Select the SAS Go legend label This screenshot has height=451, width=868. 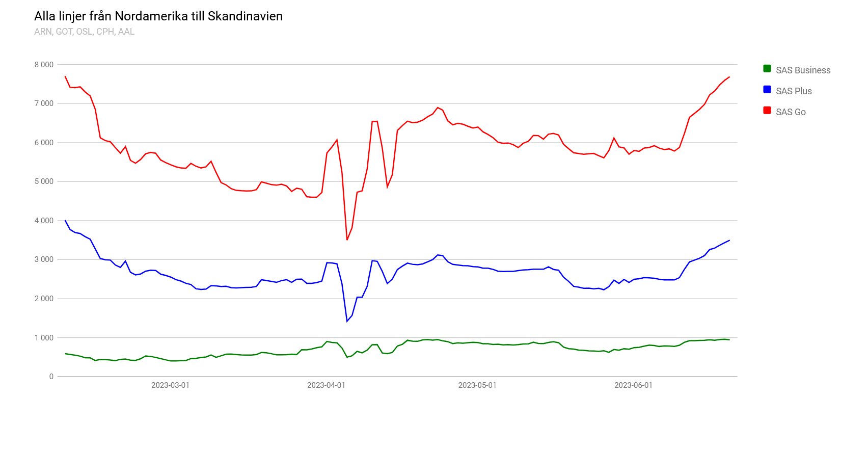pos(791,112)
